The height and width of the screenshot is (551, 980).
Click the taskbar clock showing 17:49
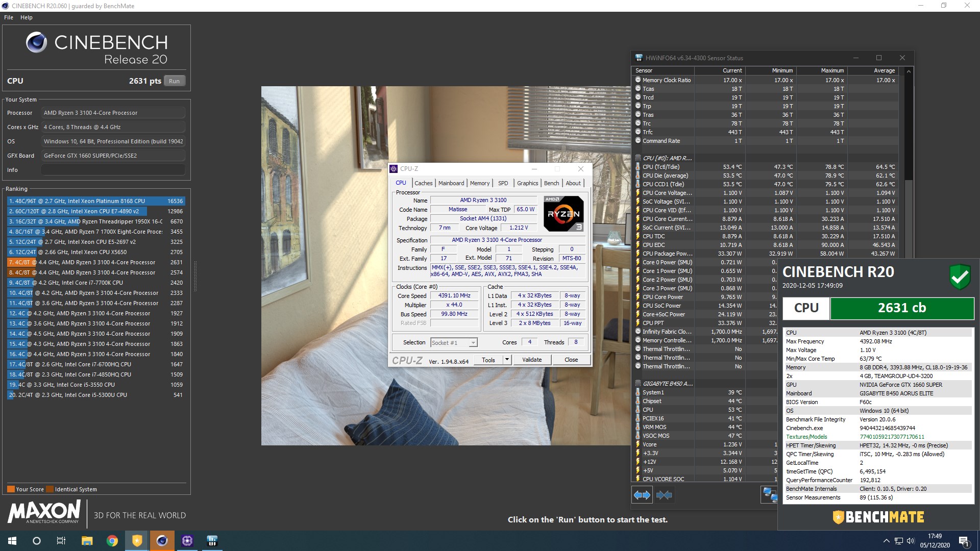point(935,541)
